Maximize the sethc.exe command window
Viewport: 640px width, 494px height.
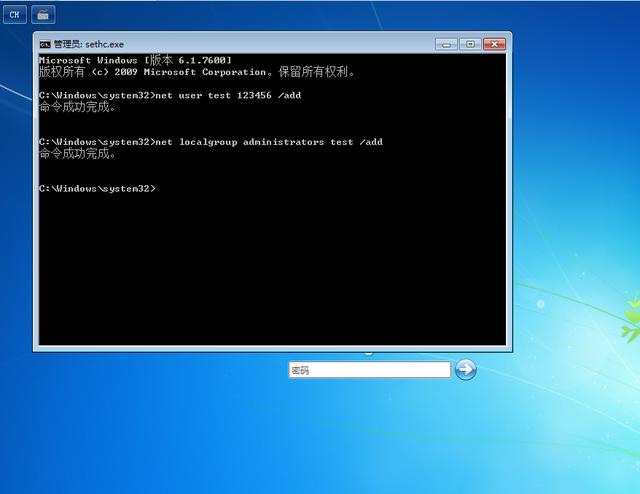470,44
